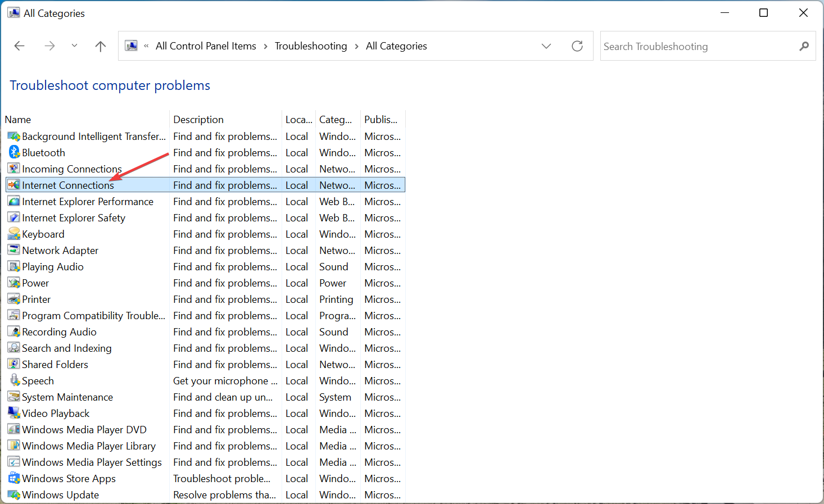Click the Playing Audio icon
The image size is (824, 504).
point(13,267)
